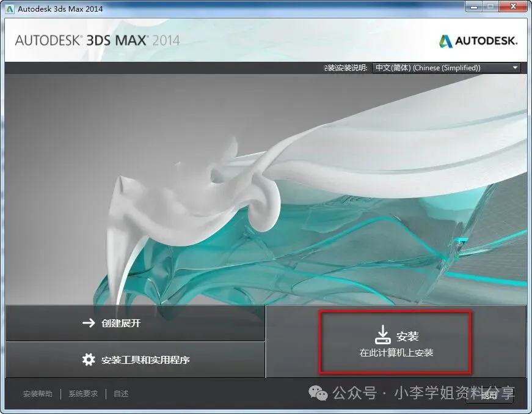The width and height of the screenshot is (532, 414).
Task: Click the 在此计算机上安装 subtitle text
Action: pyautogui.click(x=396, y=352)
